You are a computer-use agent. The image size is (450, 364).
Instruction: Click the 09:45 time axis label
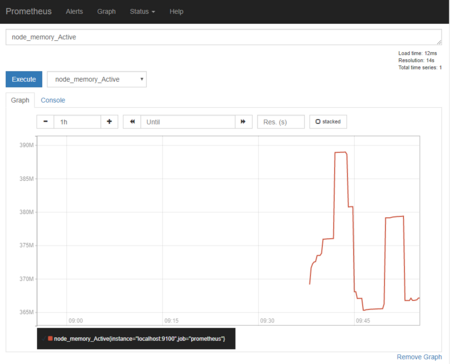(363, 321)
